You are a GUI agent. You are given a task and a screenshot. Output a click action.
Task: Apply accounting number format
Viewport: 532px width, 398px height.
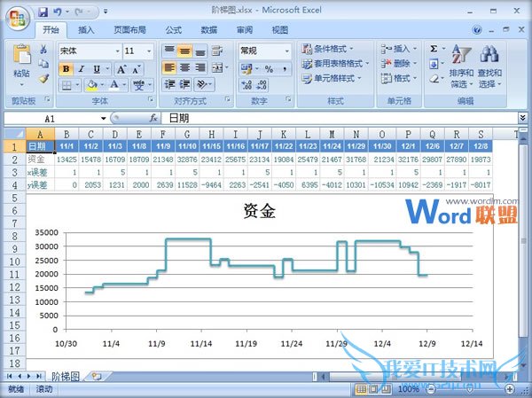(246, 69)
